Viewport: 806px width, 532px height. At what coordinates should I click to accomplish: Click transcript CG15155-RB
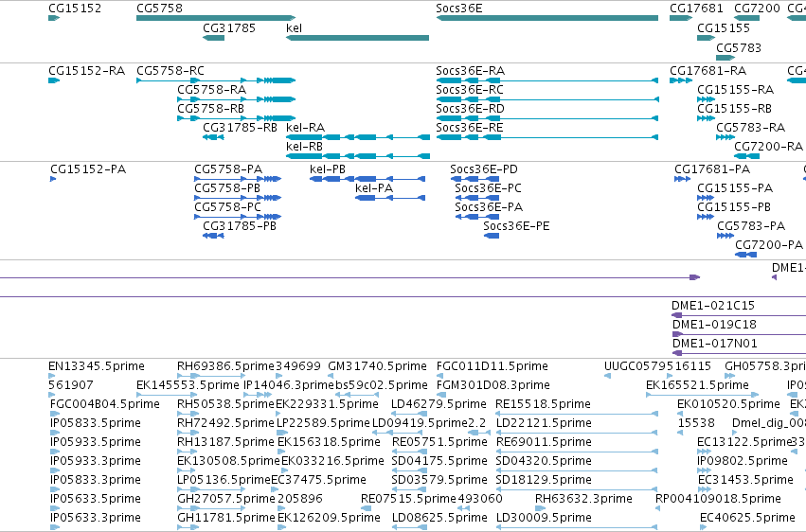click(x=707, y=118)
